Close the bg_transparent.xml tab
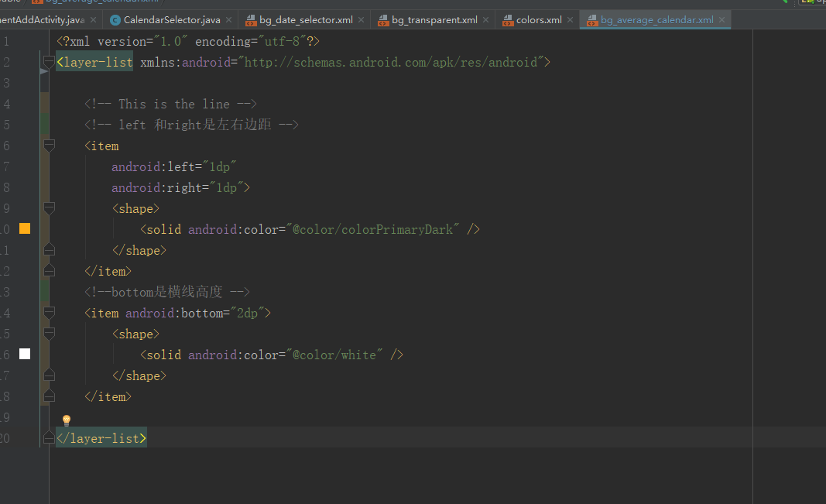This screenshot has width=826, height=504. [x=485, y=20]
